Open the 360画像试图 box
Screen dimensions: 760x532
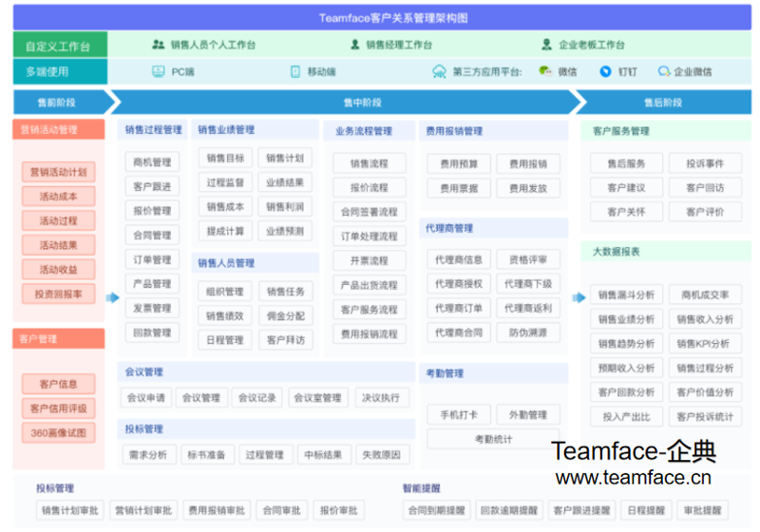(59, 432)
